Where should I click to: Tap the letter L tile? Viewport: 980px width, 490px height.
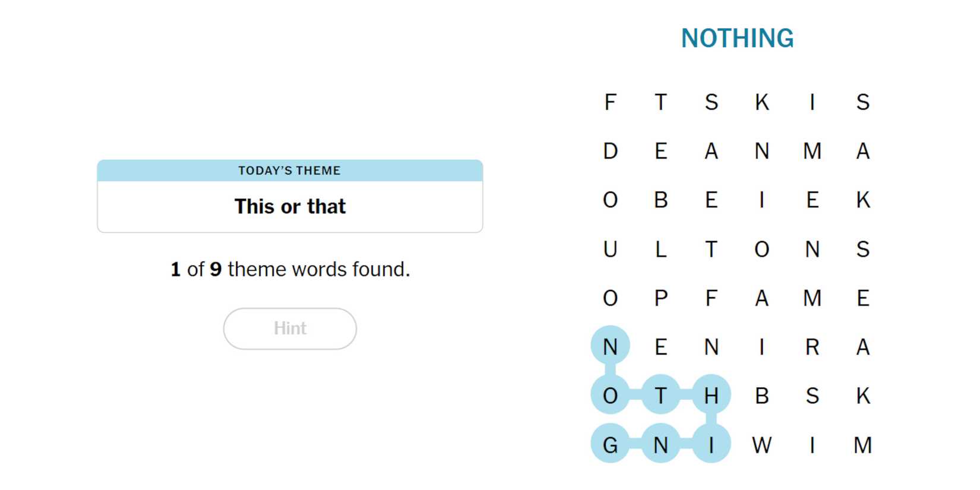660,249
